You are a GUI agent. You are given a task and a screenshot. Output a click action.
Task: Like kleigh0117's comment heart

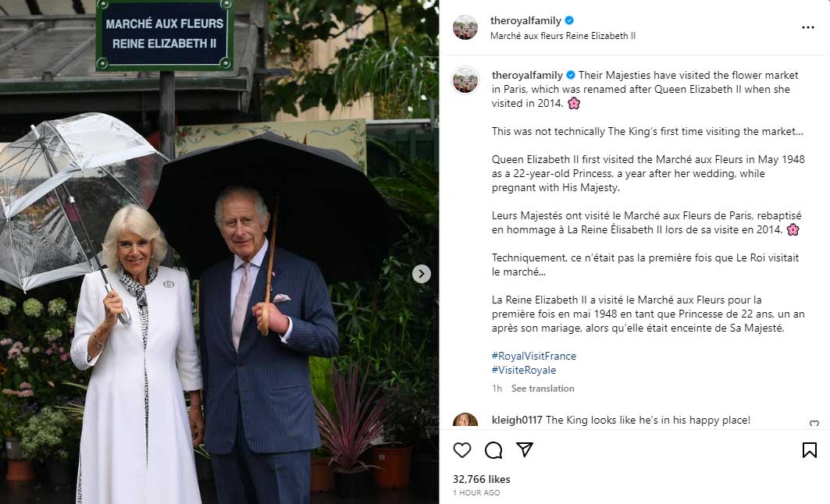click(x=814, y=423)
